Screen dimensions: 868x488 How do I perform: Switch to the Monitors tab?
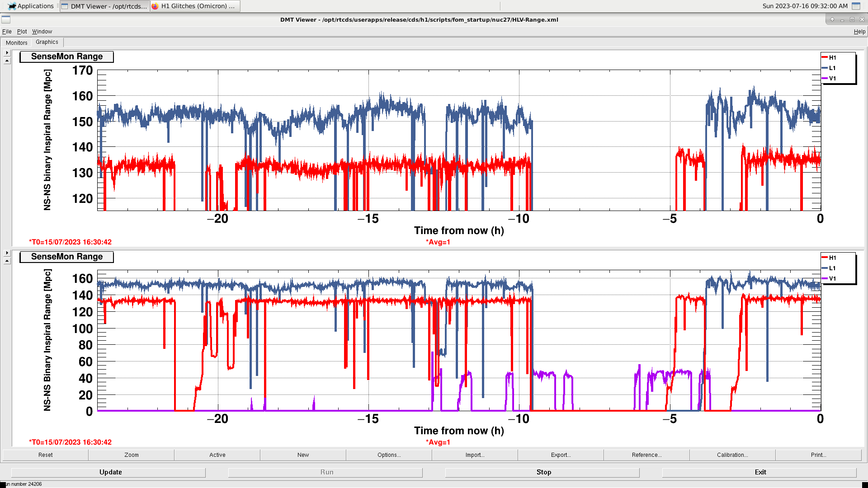17,42
